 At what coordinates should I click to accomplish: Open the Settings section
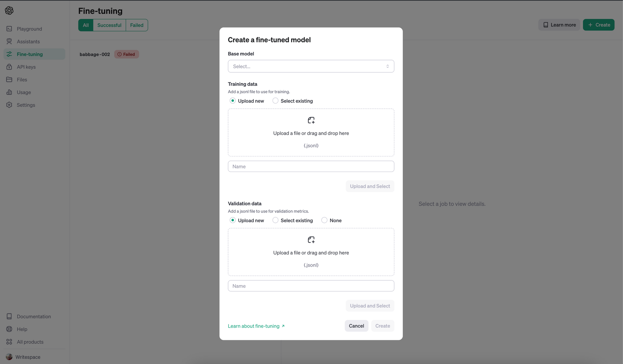coord(26,105)
